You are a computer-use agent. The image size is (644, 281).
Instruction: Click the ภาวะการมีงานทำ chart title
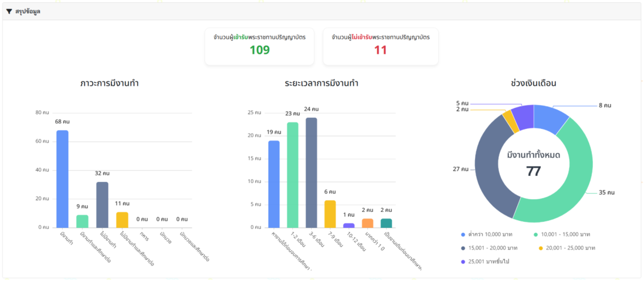[109, 83]
